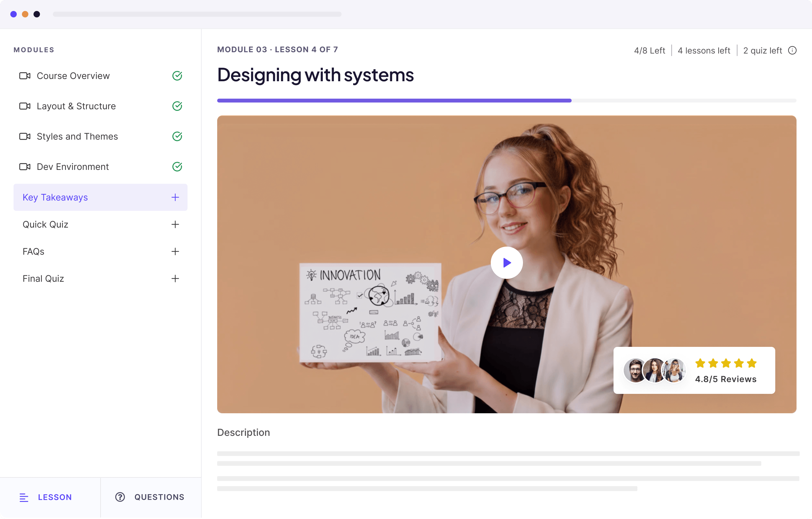This screenshot has height=519, width=812.
Task: Click the video camera icon beside Styles and Themes
Action: coord(24,137)
